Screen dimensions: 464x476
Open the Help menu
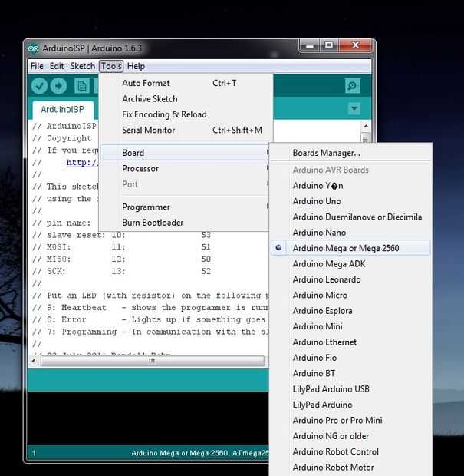136,66
